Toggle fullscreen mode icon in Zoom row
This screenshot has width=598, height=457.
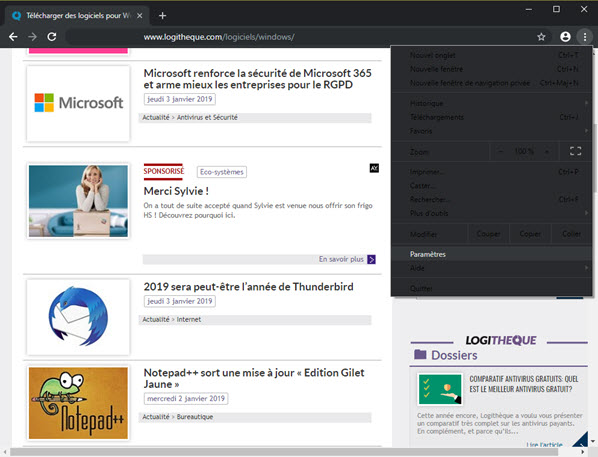click(575, 151)
